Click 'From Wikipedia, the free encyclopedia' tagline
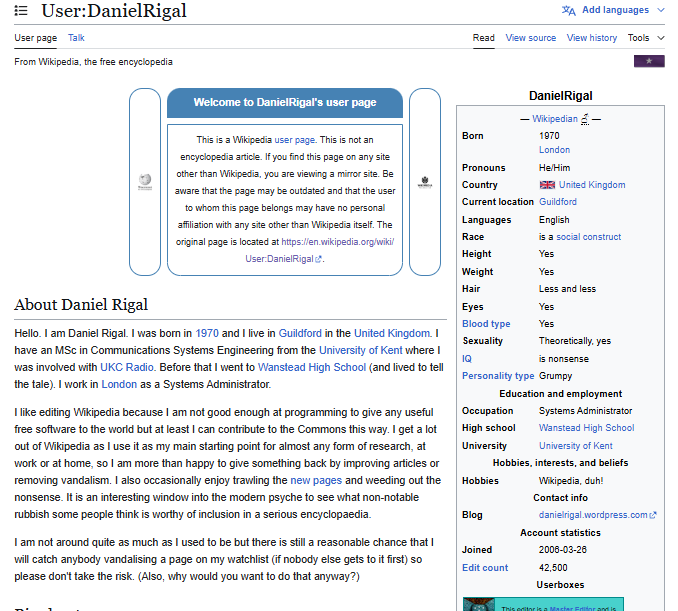The width and height of the screenshot is (678, 611). tap(93, 62)
